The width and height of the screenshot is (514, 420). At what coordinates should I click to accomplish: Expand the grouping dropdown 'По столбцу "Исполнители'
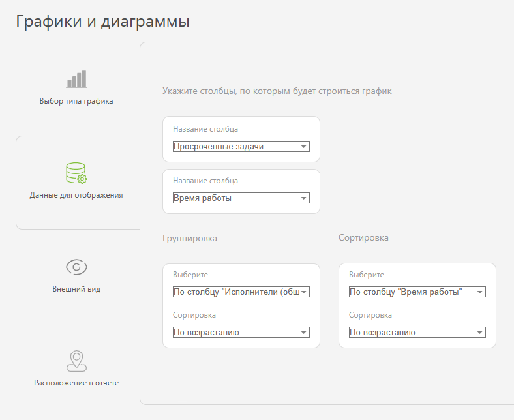(241, 292)
